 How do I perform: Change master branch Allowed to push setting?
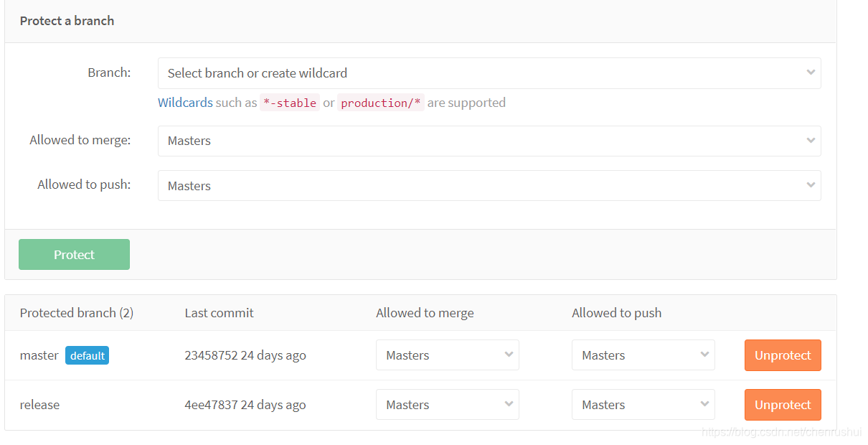click(643, 355)
